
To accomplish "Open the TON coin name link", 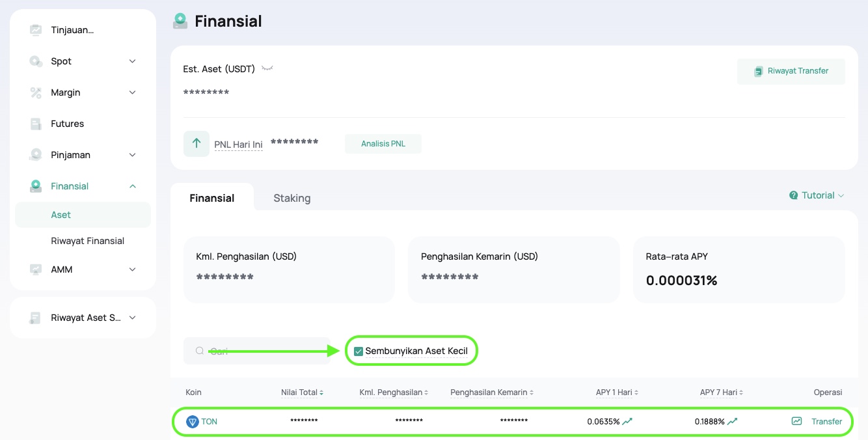I will [x=210, y=422].
